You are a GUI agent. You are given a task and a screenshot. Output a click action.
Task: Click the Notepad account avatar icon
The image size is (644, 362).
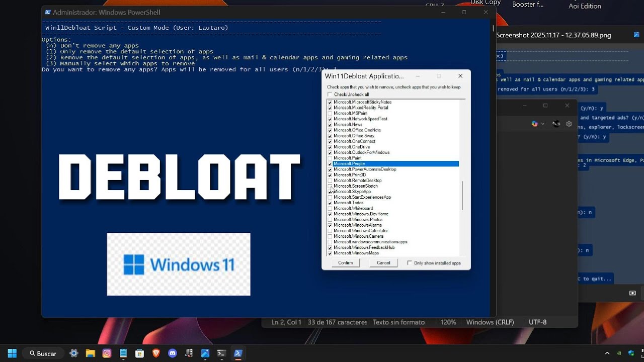click(x=556, y=124)
